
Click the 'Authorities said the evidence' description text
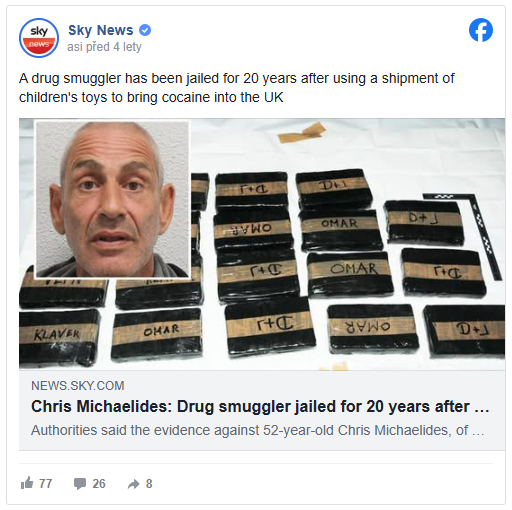[x=257, y=430]
